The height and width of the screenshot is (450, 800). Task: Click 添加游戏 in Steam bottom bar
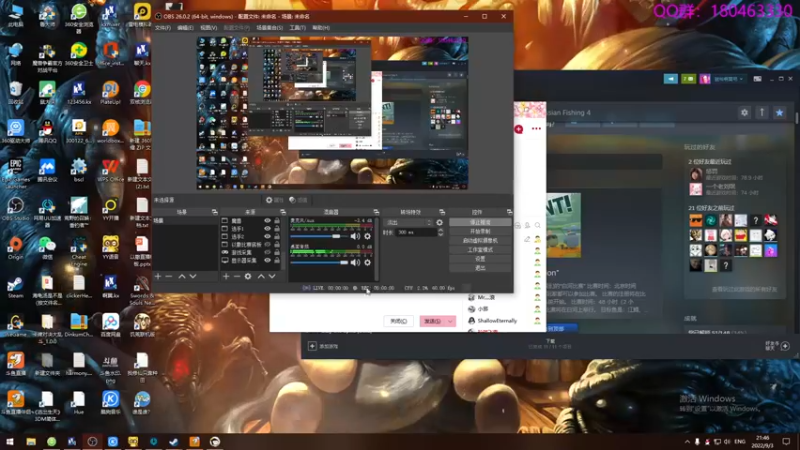[323, 346]
